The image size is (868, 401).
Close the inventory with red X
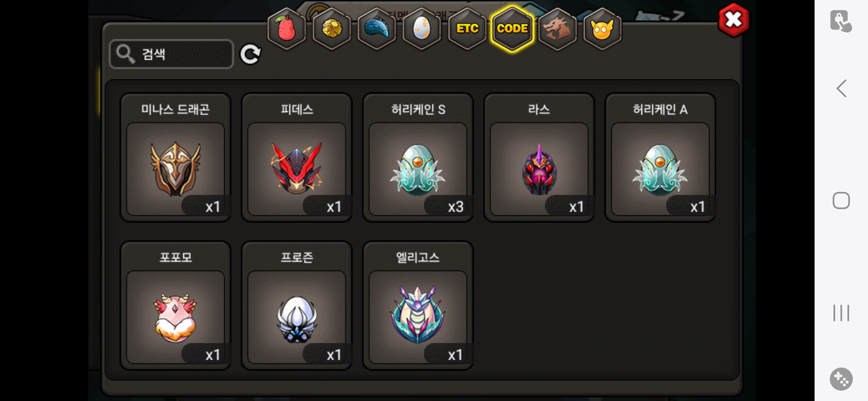[x=733, y=20]
